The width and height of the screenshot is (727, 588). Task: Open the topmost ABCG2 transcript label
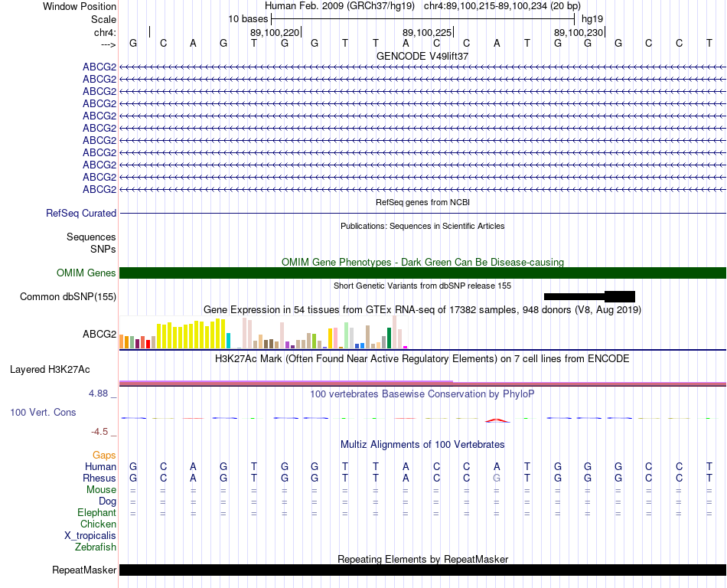(x=99, y=67)
